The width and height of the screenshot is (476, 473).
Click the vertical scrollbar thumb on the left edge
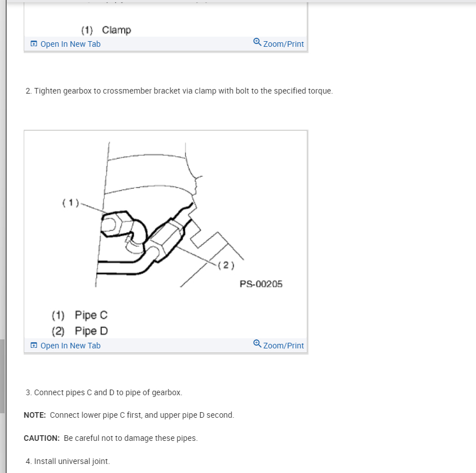click(x=2, y=376)
